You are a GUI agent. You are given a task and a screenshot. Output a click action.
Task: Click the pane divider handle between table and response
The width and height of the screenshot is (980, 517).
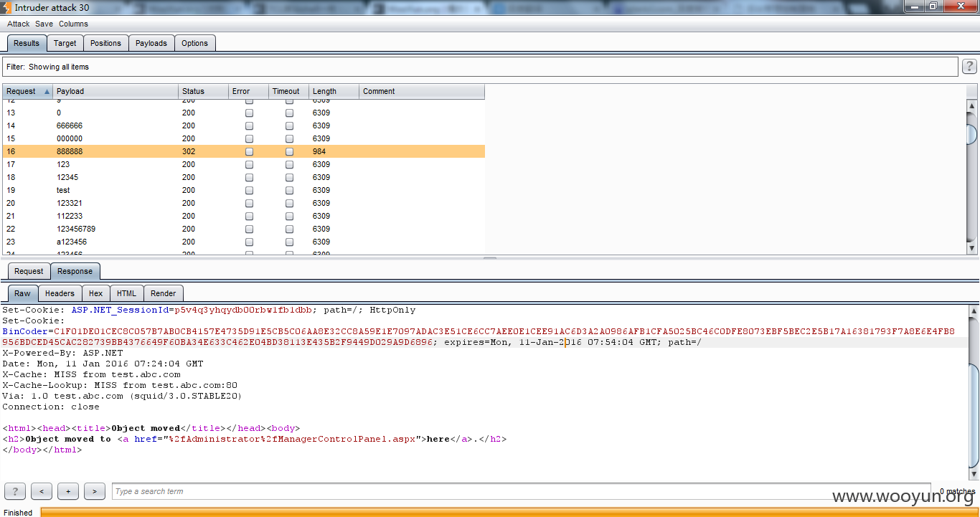click(x=490, y=258)
